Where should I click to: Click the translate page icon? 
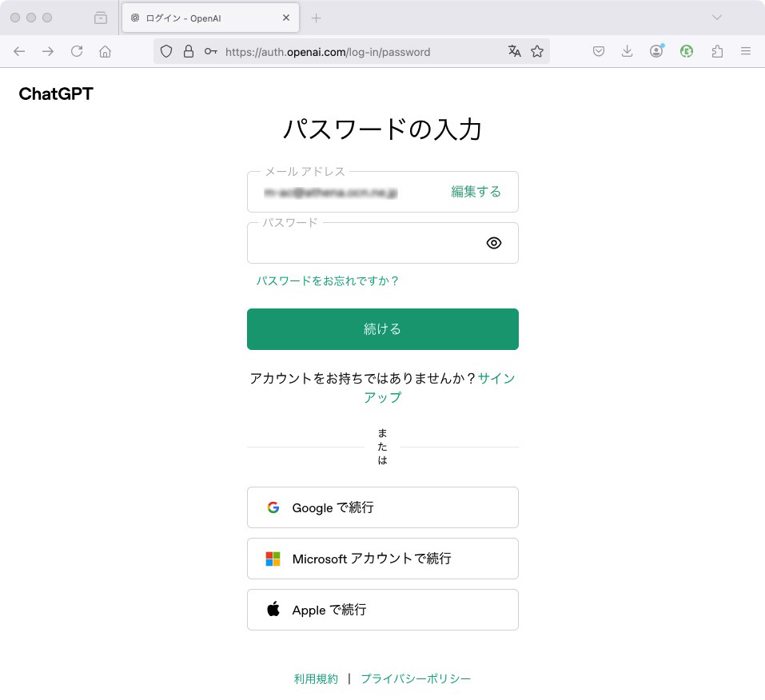(x=514, y=51)
